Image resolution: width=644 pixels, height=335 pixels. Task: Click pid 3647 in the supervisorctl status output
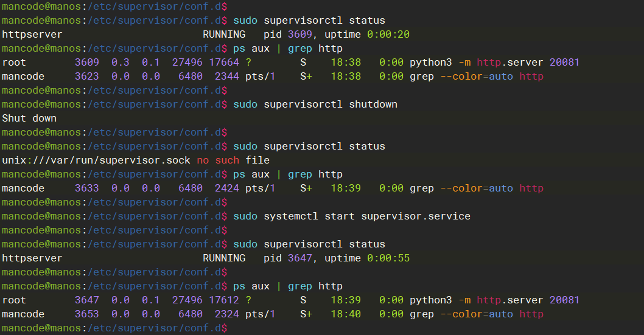(300, 258)
